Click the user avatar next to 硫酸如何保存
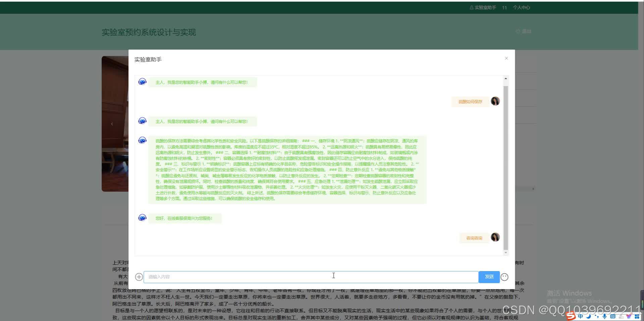 [x=495, y=101]
